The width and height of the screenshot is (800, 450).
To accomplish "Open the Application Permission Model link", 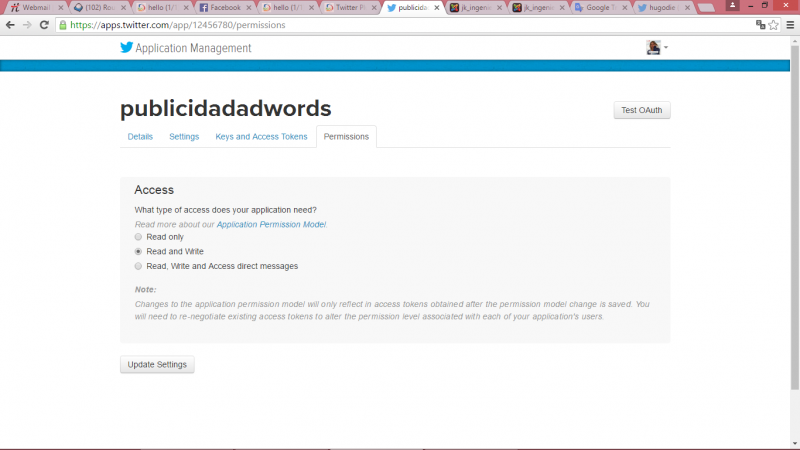I will [271, 224].
